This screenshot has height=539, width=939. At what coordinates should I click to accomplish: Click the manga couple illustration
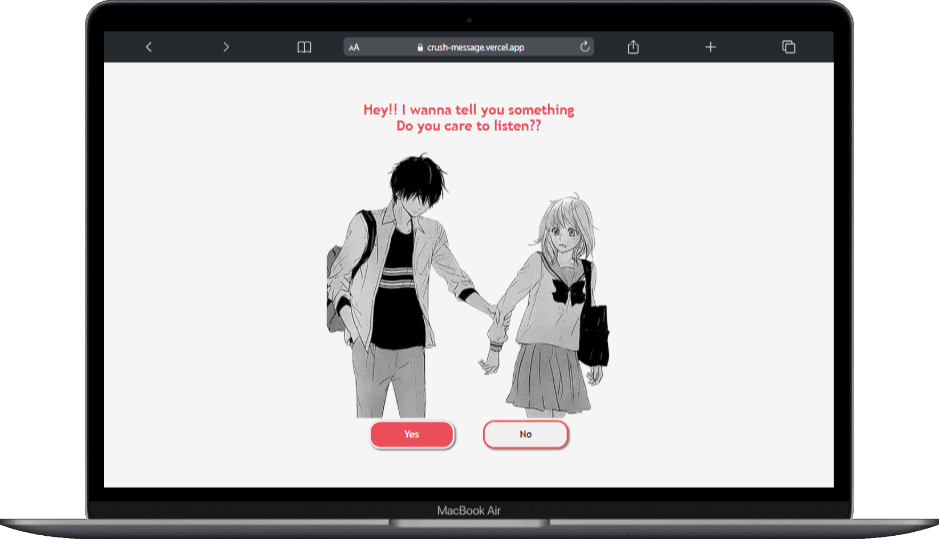pos(468,285)
